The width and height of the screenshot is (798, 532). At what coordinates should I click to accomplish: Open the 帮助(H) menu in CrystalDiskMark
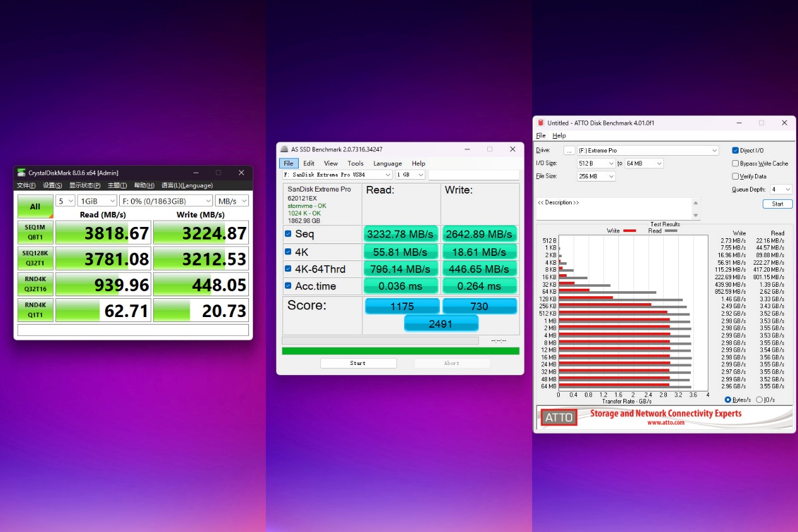tap(144, 185)
